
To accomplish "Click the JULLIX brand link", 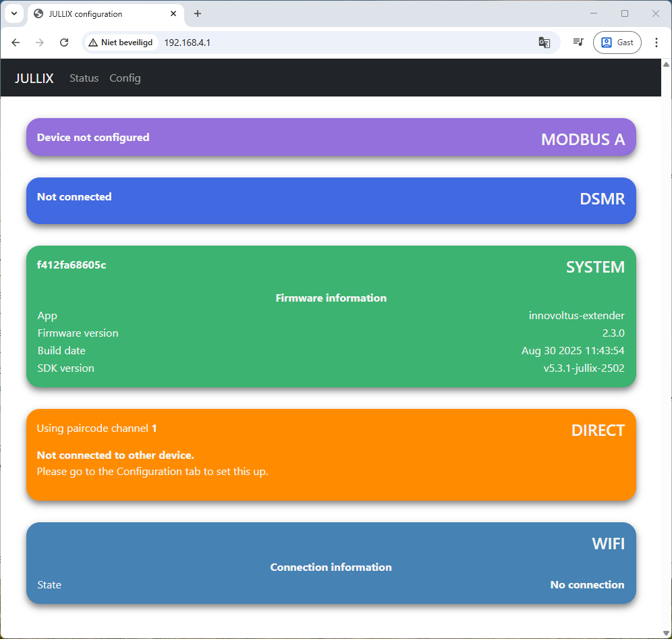I will (x=34, y=78).
